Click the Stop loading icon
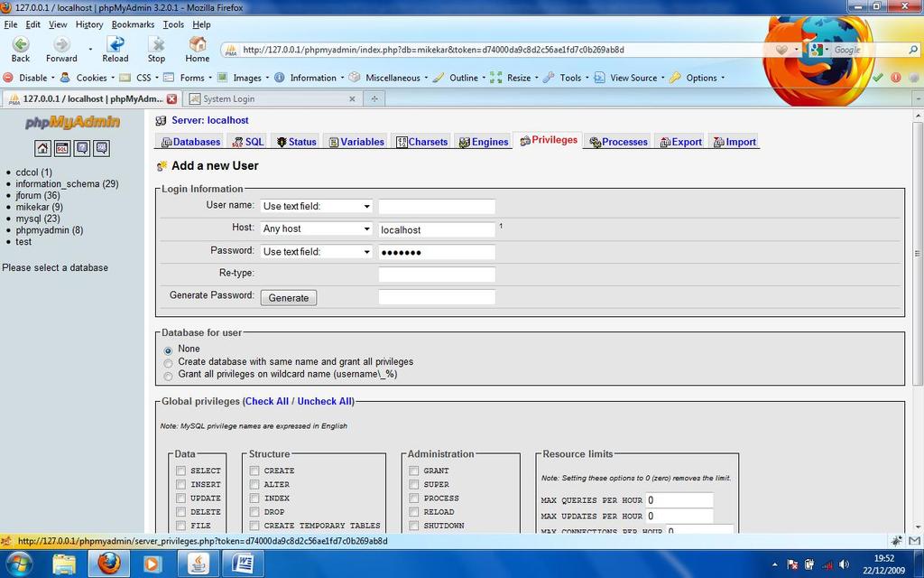Screen dimensions: 924x578 (156, 50)
